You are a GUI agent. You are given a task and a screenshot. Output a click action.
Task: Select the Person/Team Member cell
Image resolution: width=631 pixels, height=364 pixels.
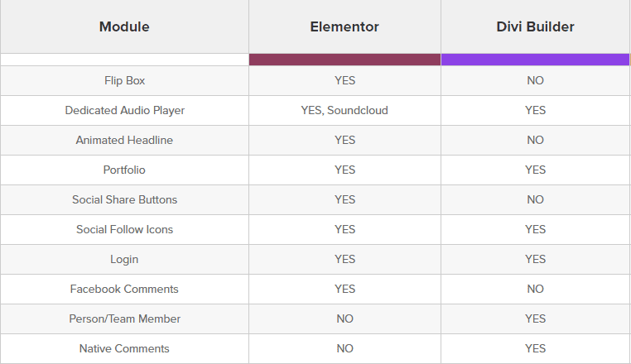click(x=124, y=318)
